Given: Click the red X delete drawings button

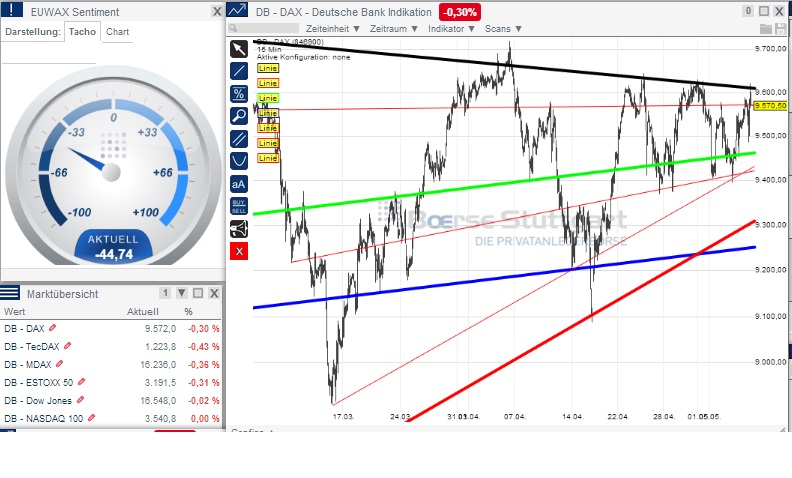Looking at the screenshot, I should 239,251.
